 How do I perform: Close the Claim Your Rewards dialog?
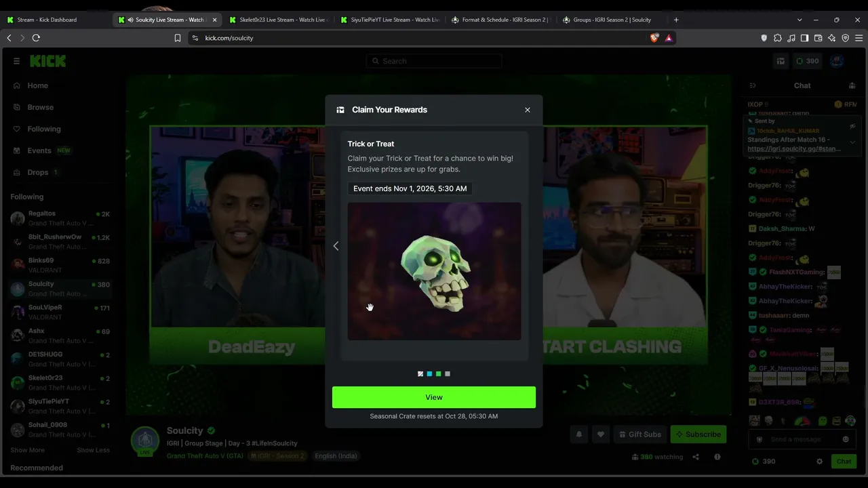[x=528, y=110]
